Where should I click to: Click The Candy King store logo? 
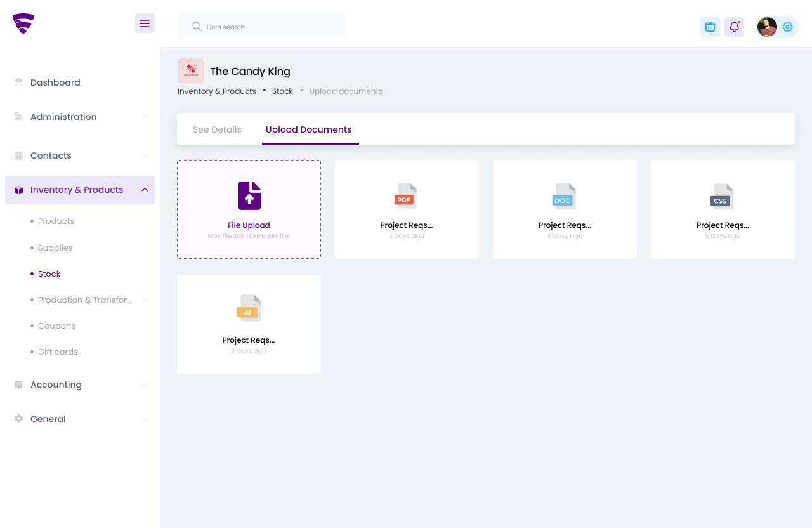click(x=191, y=71)
